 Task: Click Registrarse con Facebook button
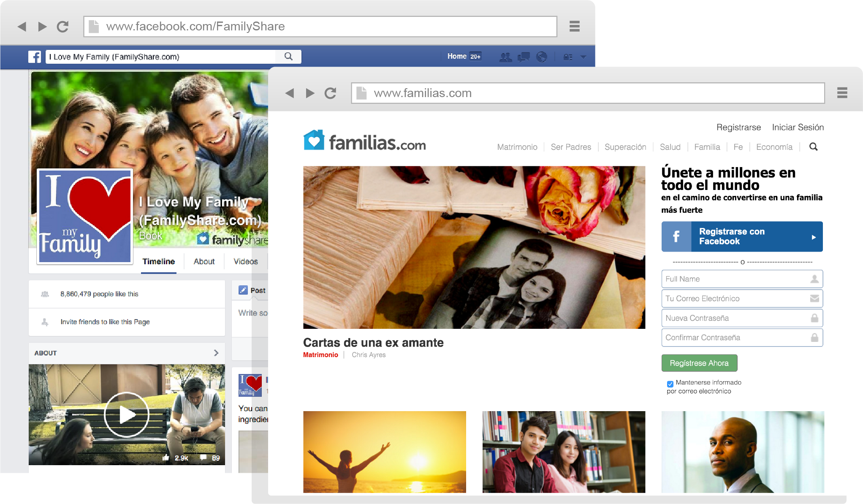(x=742, y=236)
